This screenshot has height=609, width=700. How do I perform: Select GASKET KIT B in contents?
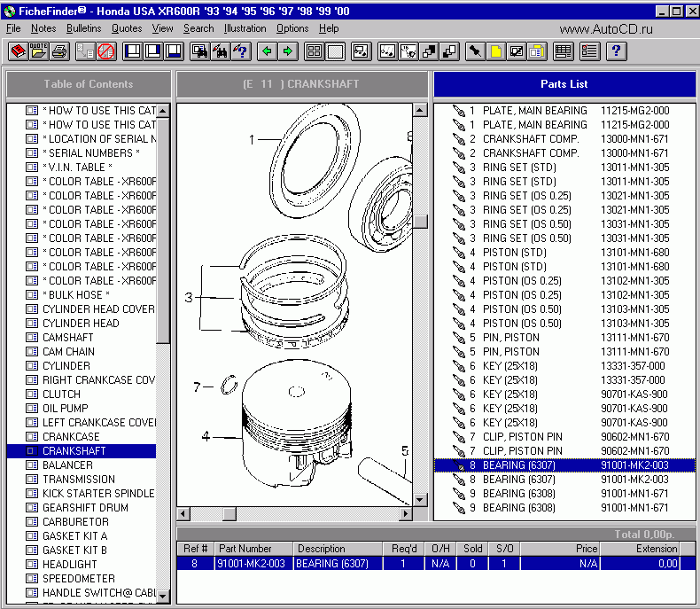point(74,550)
